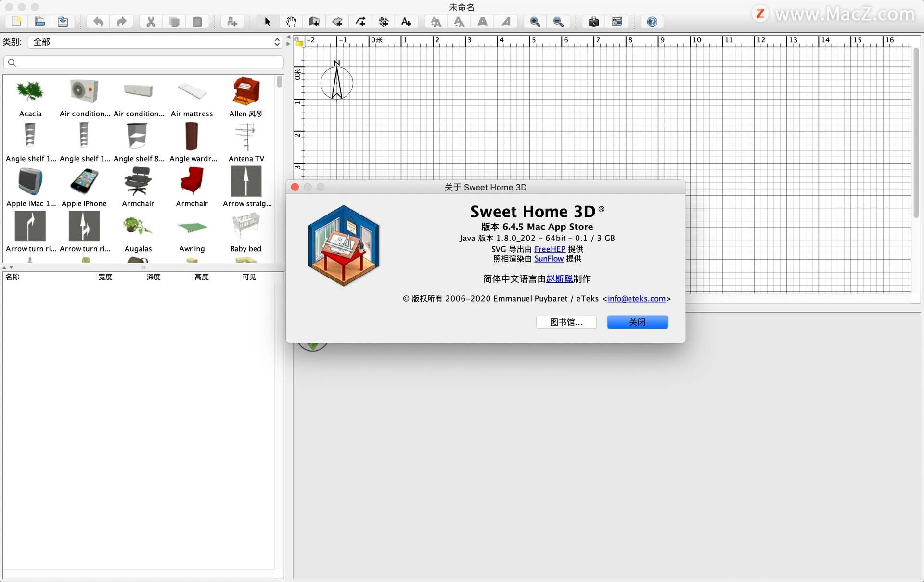Toggle bold text style icon
Image resolution: width=924 pixels, height=582 pixels.
(x=483, y=22)
